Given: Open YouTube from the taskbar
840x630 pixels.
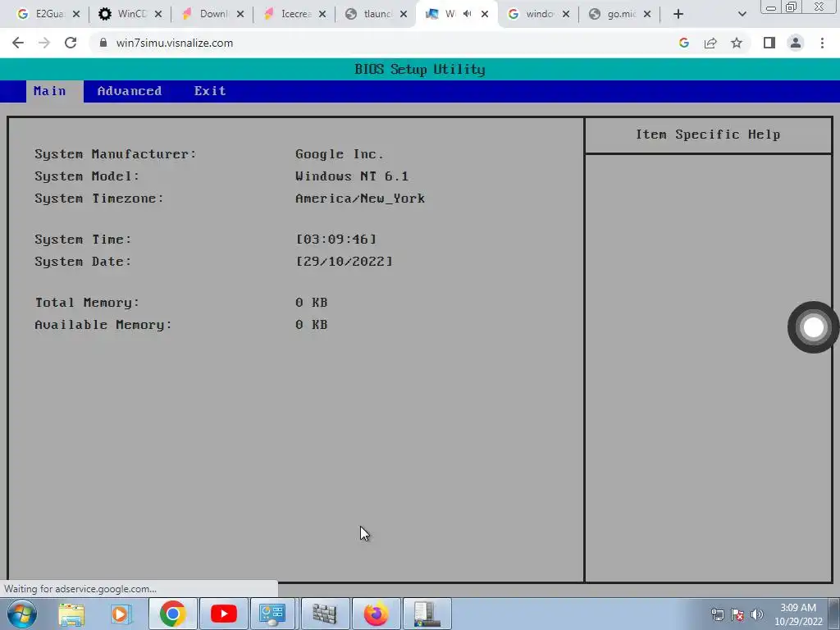Looking at the screenshot, I should click(223, 614).
